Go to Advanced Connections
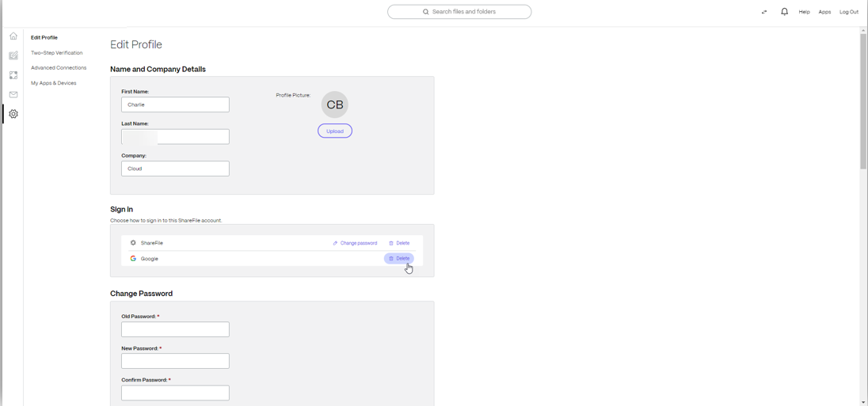Viewport: 868px width, 406px height. [59, 68]
